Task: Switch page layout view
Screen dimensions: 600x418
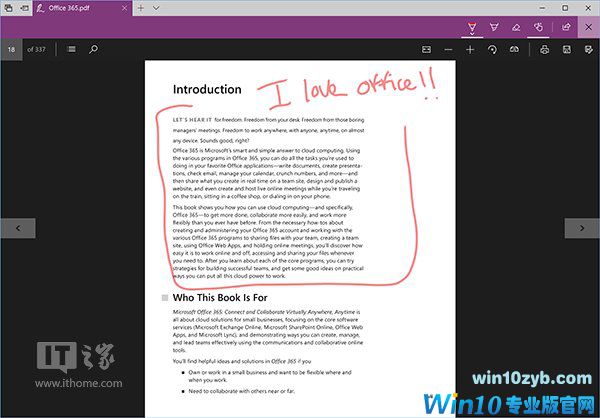Action: pyautogui.click(x=514, y=49)
